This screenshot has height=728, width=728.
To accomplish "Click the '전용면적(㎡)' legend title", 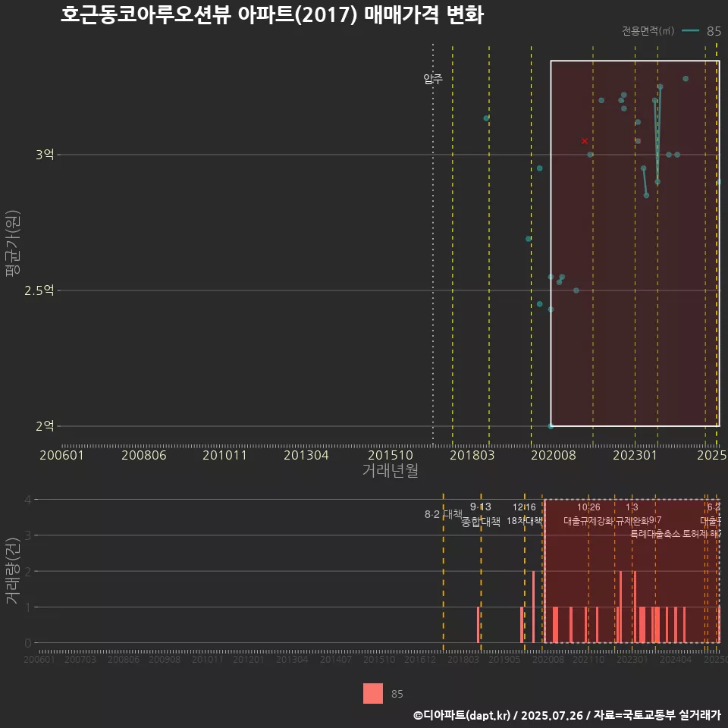I will tap(648, 30).
